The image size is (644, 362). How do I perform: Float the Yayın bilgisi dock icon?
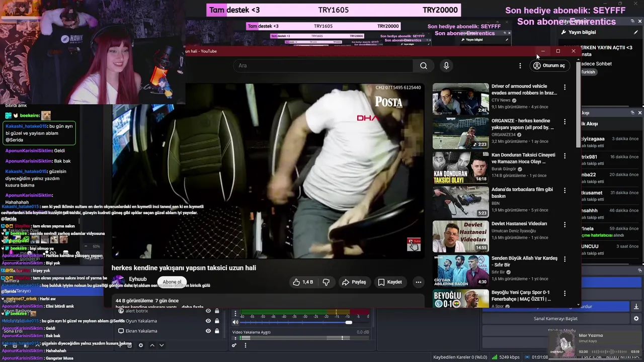click(632, 22)
